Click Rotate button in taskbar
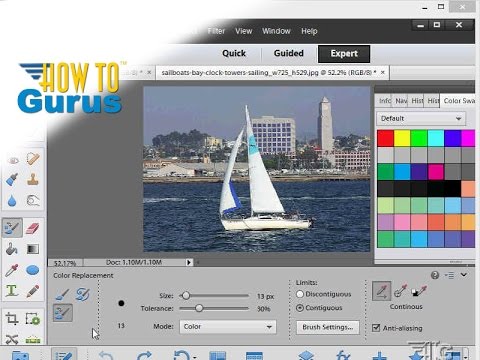The height and width of the screenshot is (360, 480). [x=183, y=355]
